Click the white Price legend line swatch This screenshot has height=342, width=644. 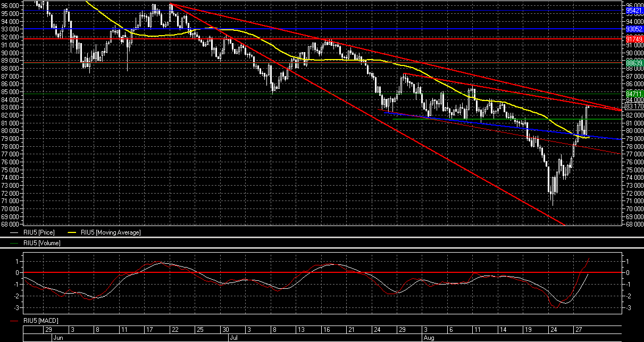point(15,232)
